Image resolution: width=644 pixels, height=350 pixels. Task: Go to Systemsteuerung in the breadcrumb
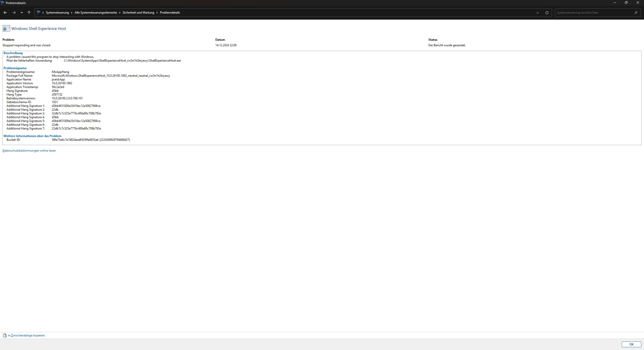pyautogui.click(x=57, y=13)
